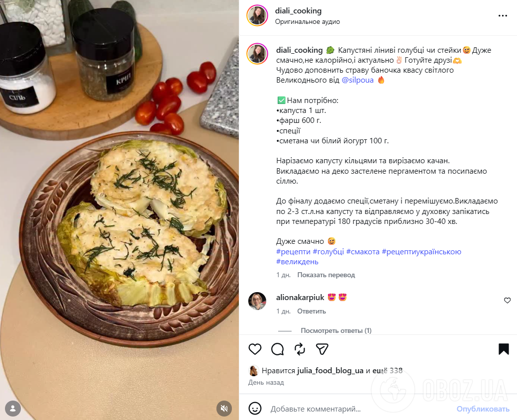Click tagged people icon on video
The height and width of the screenshot is (420, 517).
click(13, 409)
